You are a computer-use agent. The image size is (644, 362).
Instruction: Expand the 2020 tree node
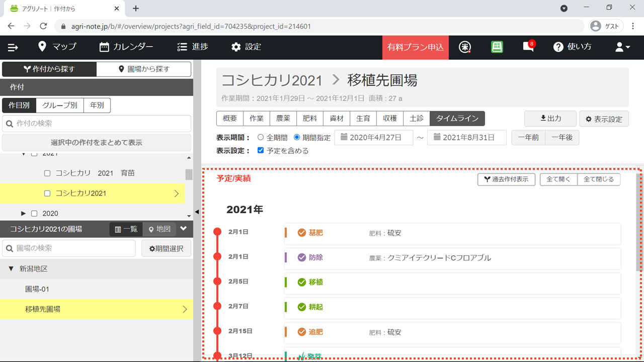pyautogui.click(x=23, y=213)
